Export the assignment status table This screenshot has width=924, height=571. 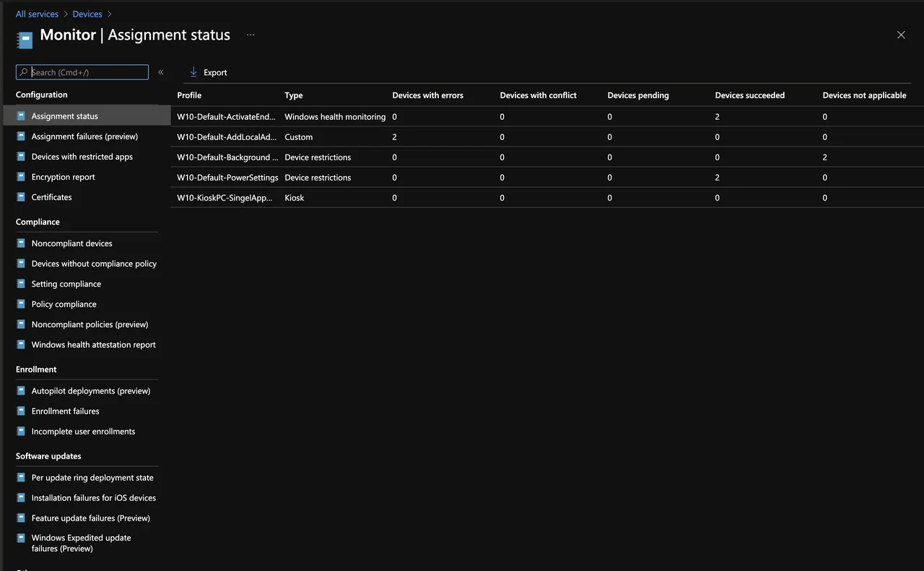[x=208, y=72]
